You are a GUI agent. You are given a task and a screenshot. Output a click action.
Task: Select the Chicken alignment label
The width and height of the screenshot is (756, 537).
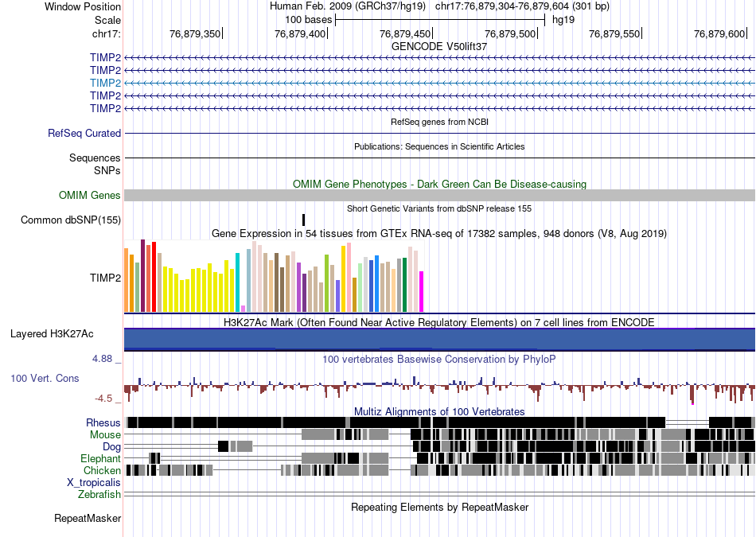[x=102, y=470]
